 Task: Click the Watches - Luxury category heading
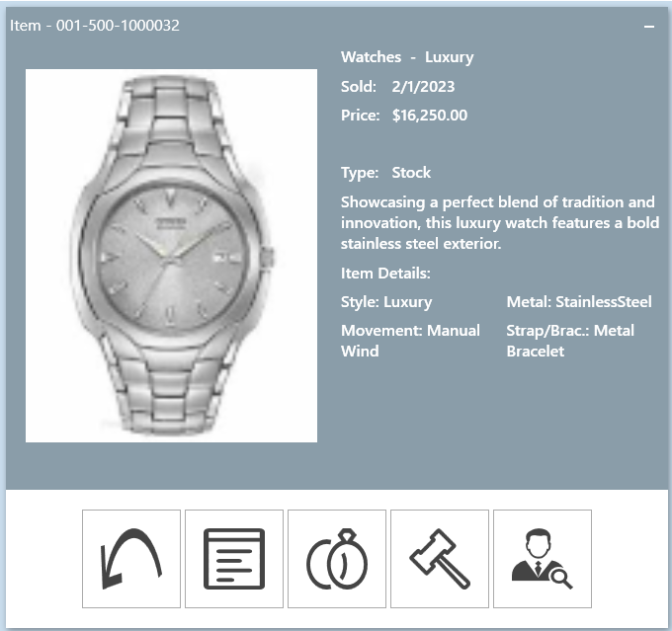(x=407, y=57)
